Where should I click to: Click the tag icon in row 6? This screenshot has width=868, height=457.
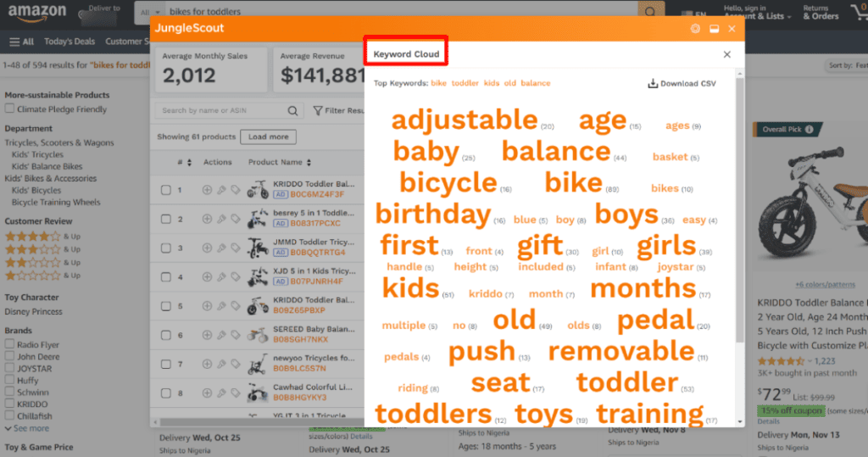[236, 335]
